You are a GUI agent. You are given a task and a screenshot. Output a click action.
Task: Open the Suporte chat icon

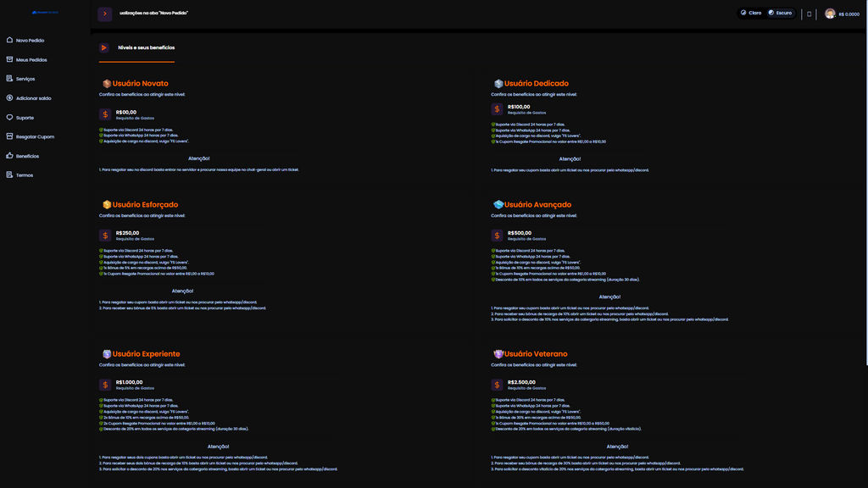[9, 118]
